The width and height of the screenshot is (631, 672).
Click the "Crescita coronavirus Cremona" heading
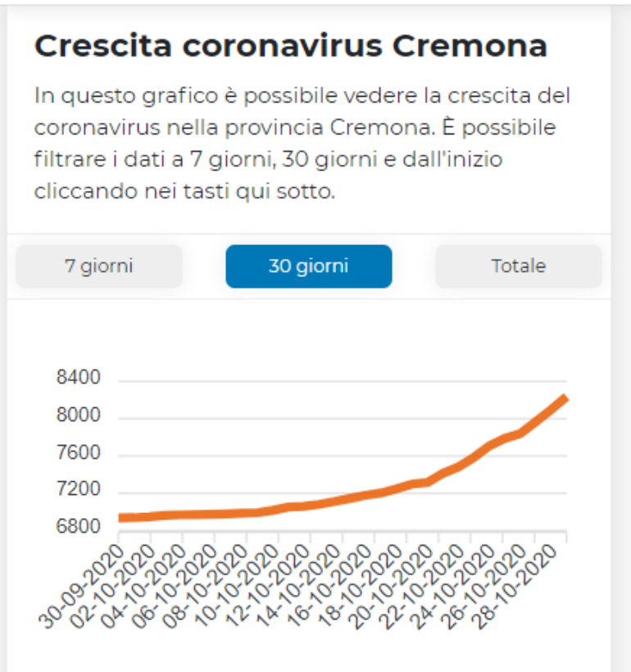[290, 47]
